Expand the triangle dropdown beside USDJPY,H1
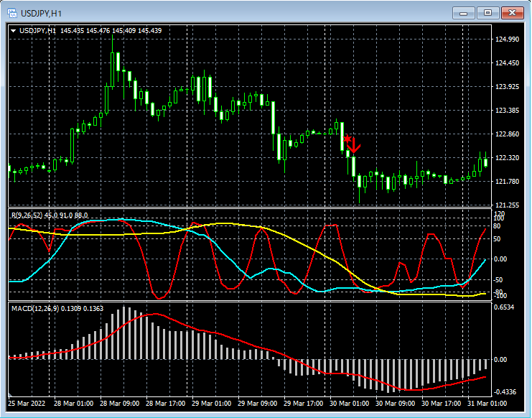This screenshot has width=532, height=418. 13,31
